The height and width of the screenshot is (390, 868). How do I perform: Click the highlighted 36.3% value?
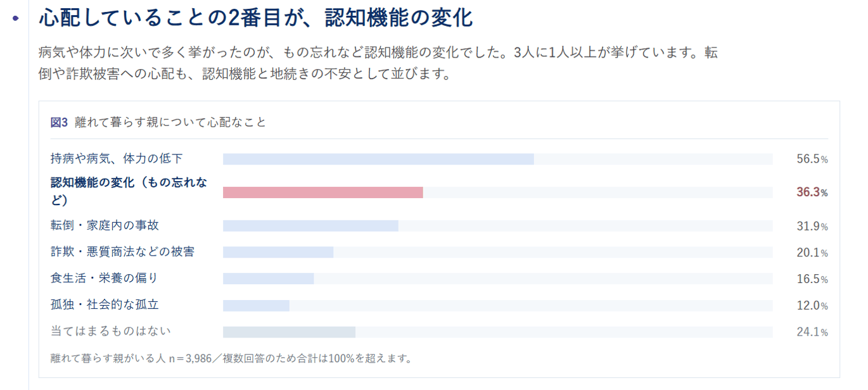[x=812, y=192]
